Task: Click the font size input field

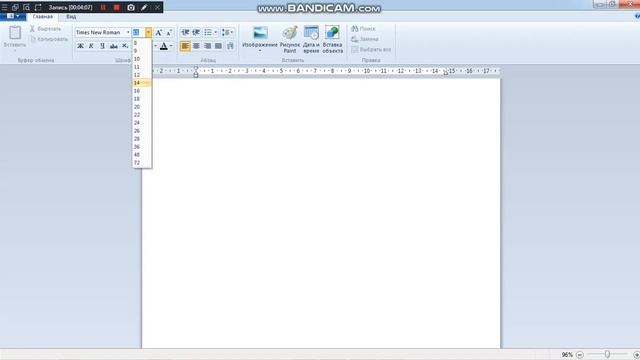Action: pyautogui.click(x=138, y=32)
